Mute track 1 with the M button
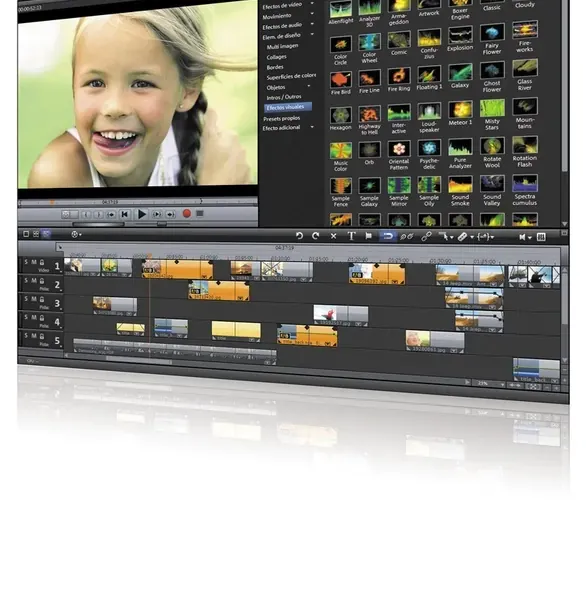 [x=34, y=262]
